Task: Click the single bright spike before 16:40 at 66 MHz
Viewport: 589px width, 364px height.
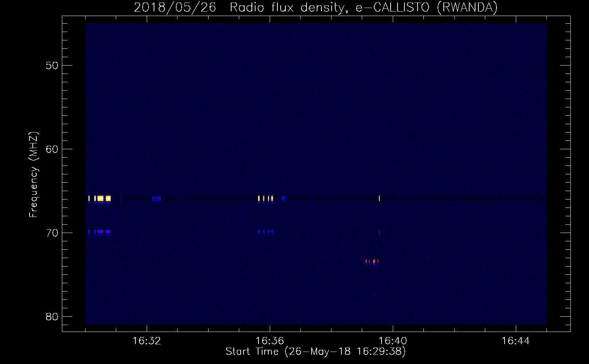Action: (379, 198)
